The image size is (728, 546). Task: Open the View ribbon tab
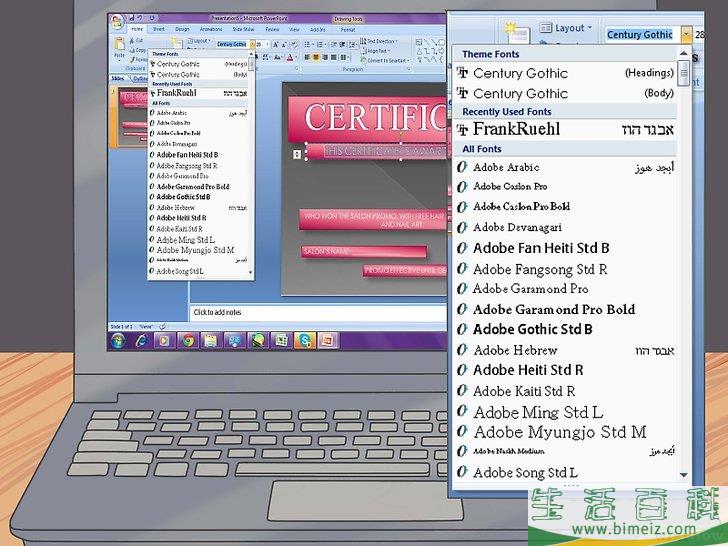click(294, 29)
